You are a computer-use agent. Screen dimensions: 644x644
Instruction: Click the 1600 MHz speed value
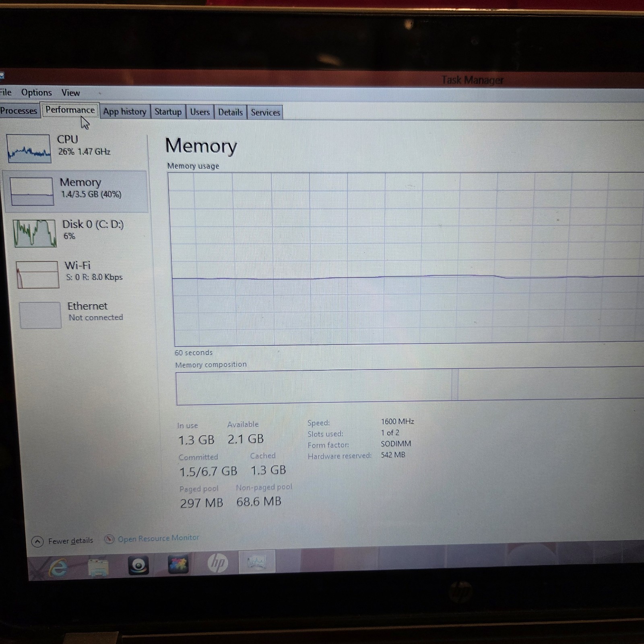[397, 421]
